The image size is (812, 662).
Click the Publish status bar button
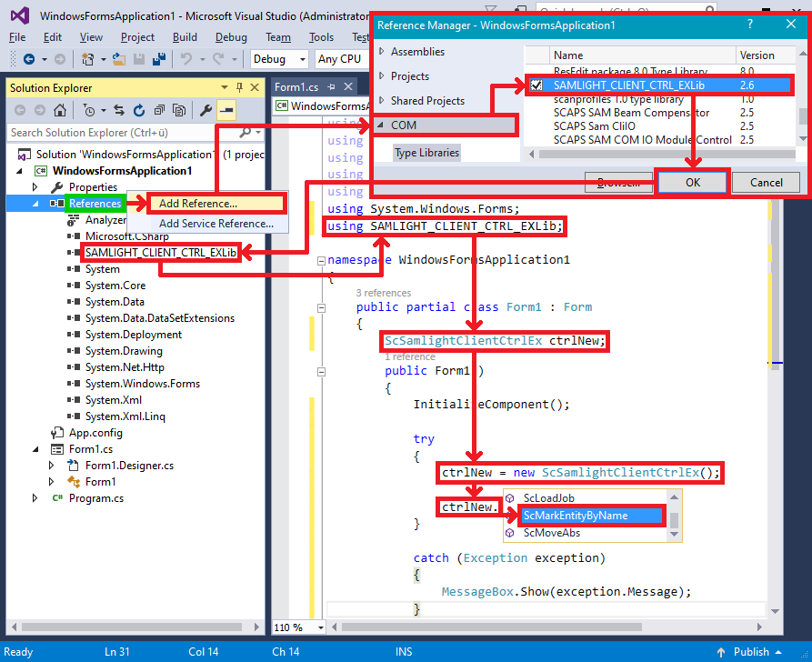[751, 652]
